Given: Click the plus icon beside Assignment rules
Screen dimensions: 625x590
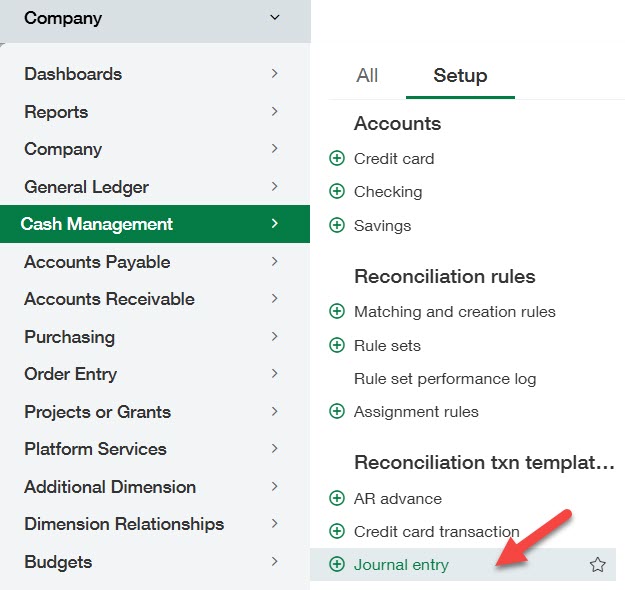Looking at the screenshot, I should [x=336, y=412].
